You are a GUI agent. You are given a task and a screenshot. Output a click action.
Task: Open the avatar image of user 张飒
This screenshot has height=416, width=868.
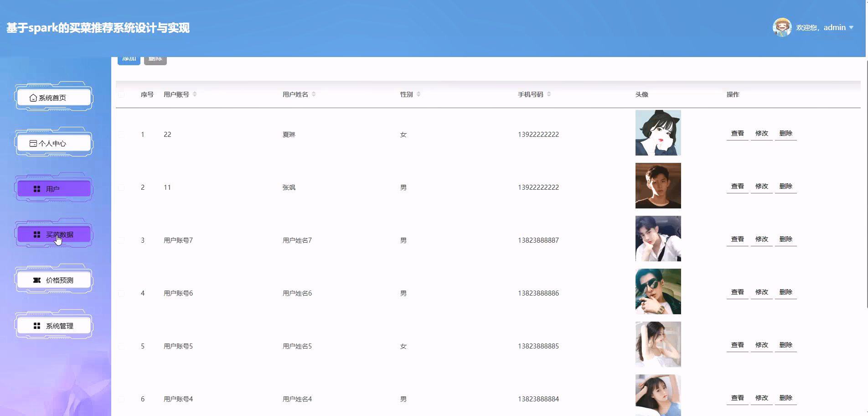click(x=658, y=186)
